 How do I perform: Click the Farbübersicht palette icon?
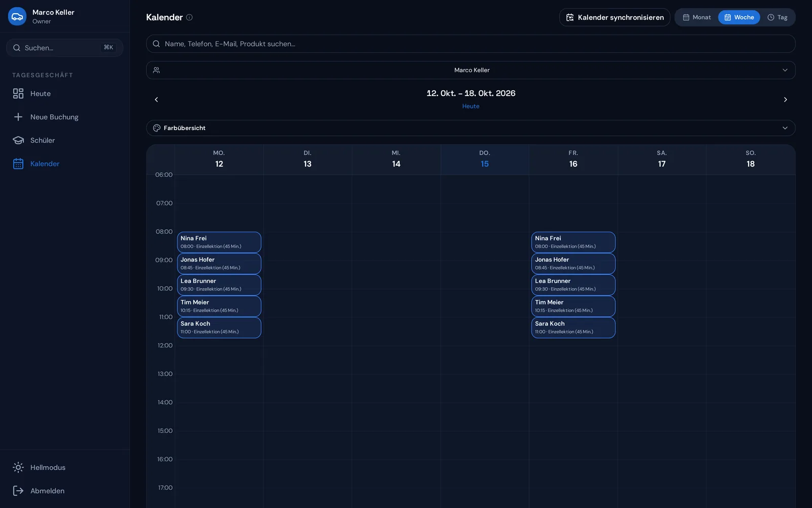(157, 128)
